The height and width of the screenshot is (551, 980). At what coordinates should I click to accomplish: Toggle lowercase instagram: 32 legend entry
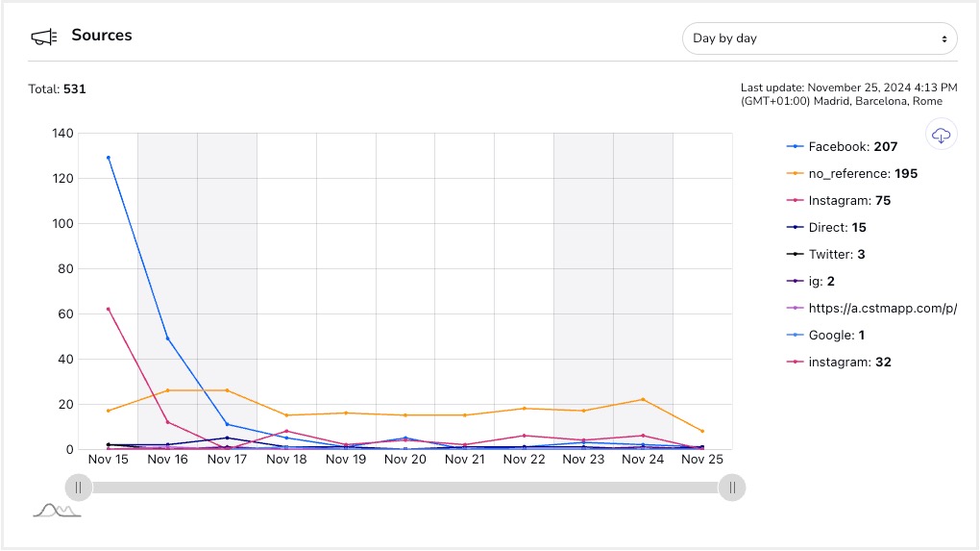pyautogui.click(x=855, y=363)
